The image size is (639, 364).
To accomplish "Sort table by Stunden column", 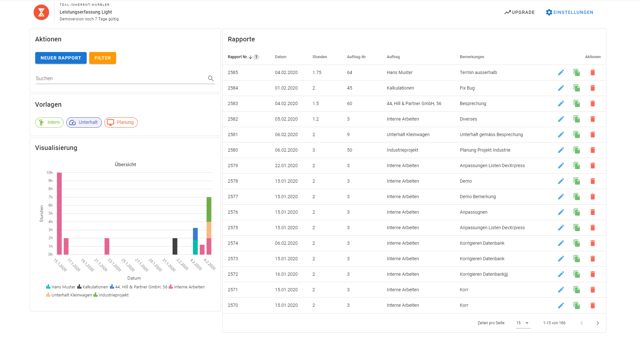I will point(319,57).
